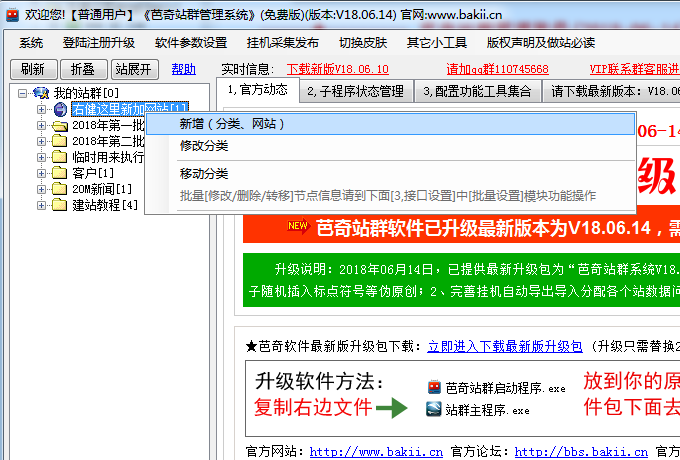Switch to the 3,配置功能工具集合 tab
The image size is (680, 460).
(477, 91)
